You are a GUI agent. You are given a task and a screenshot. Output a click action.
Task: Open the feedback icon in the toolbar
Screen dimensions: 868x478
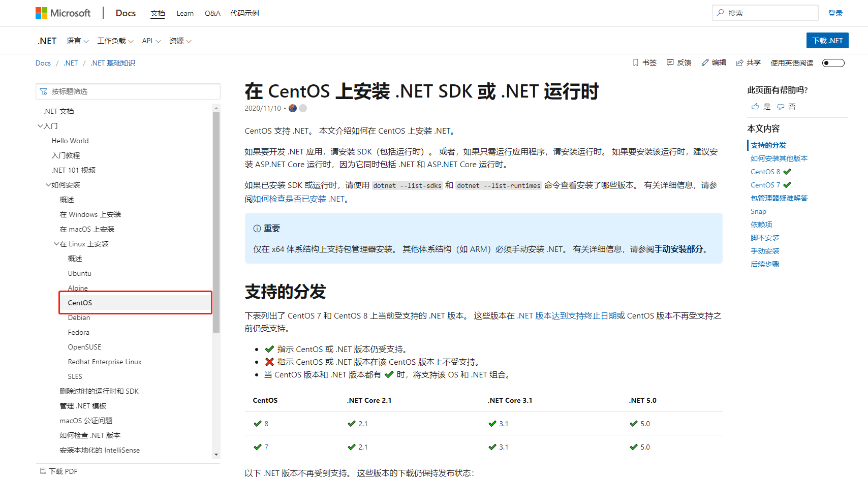[669, 62]
